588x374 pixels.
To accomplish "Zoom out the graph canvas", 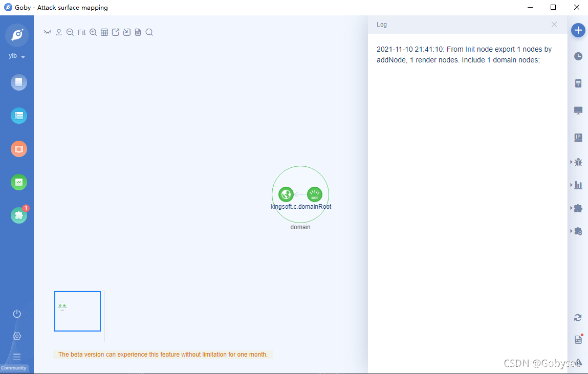I will (70, 32).
